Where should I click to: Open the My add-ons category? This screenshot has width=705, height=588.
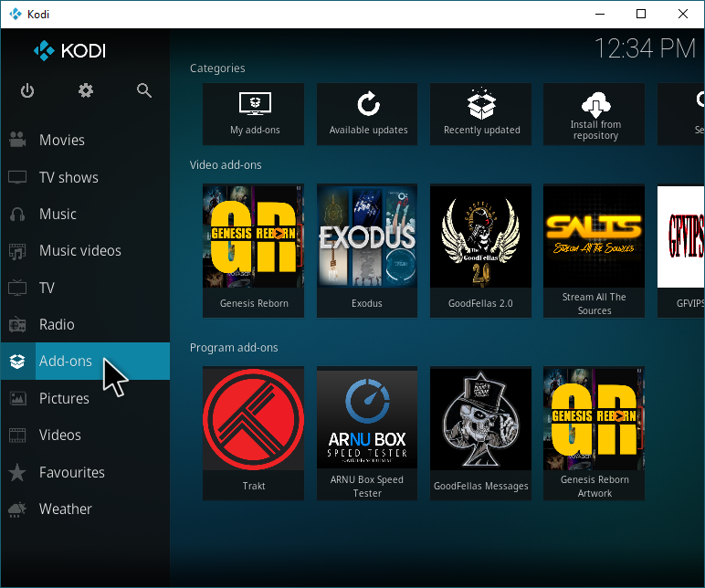pos(253,114)
